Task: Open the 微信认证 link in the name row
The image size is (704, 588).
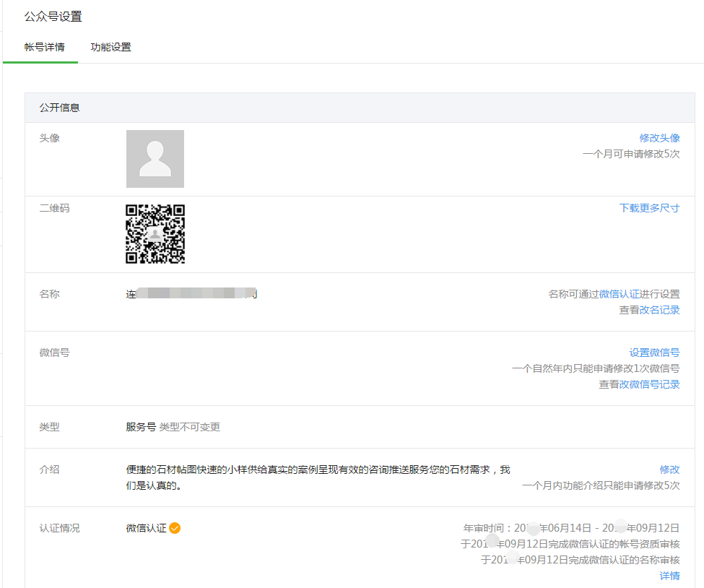Action: point(619,294)
